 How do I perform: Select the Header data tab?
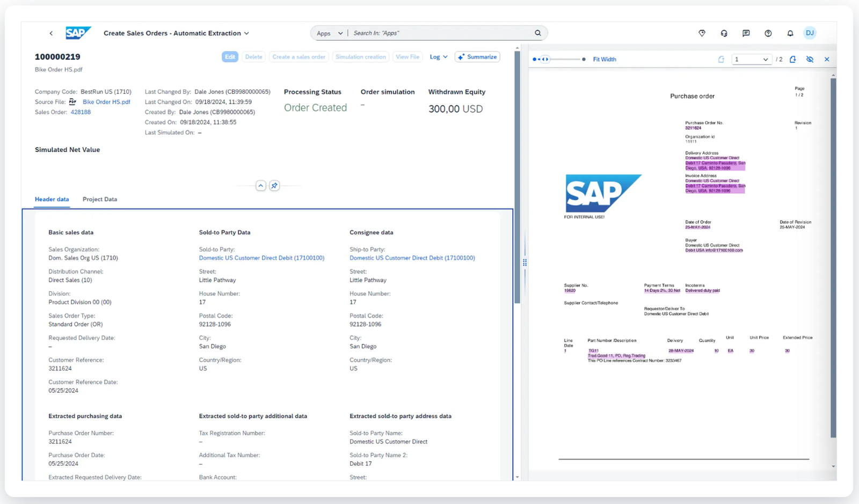(52, 199)
